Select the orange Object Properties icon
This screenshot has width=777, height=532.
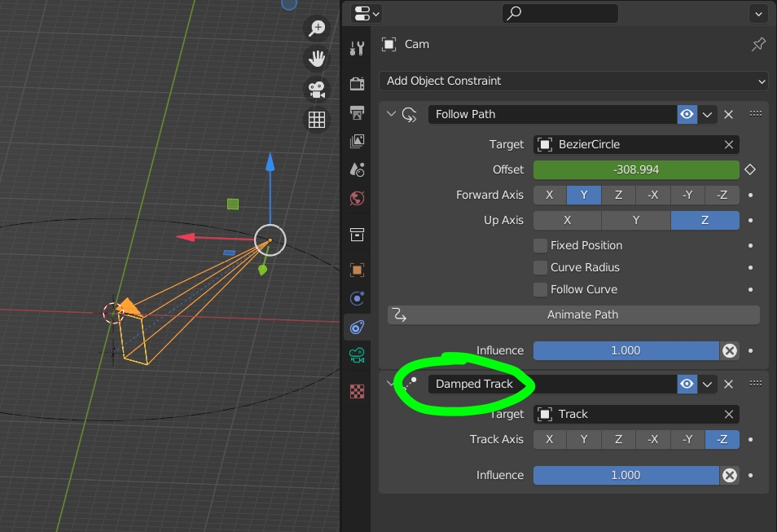356,270
